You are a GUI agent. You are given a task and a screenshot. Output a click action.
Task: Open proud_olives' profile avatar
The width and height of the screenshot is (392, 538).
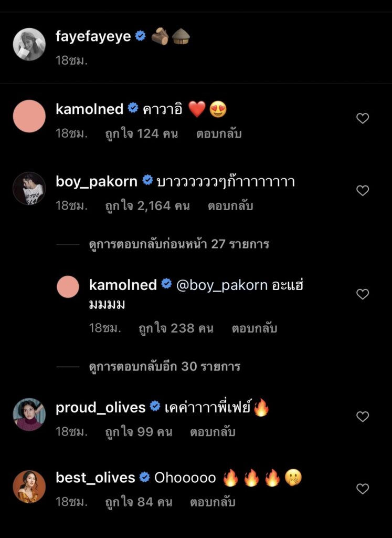click(29, 415)
